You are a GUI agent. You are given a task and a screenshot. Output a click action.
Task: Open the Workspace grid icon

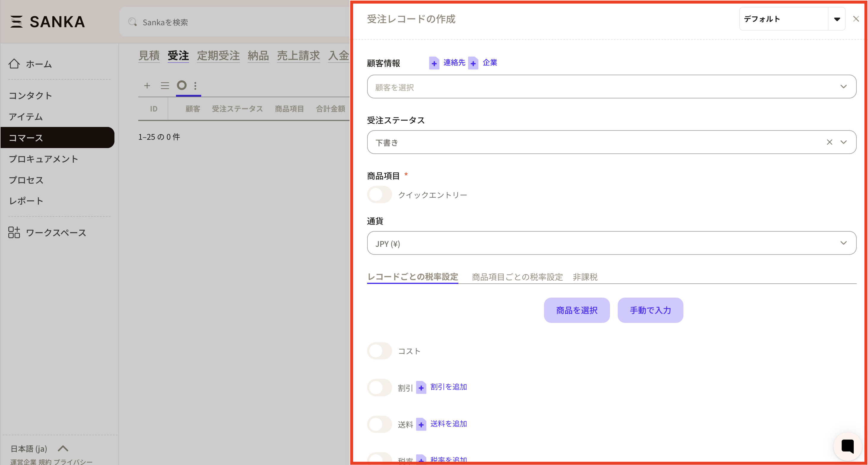[x=14, y=232]
